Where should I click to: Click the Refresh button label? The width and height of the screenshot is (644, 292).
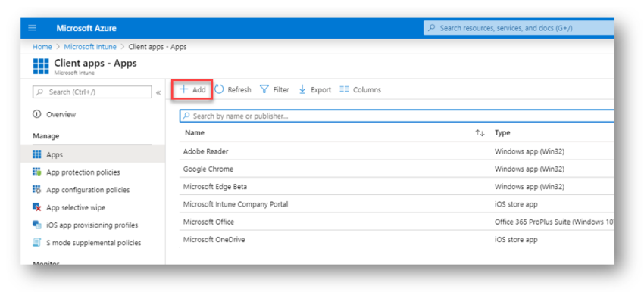pos(239,89)
